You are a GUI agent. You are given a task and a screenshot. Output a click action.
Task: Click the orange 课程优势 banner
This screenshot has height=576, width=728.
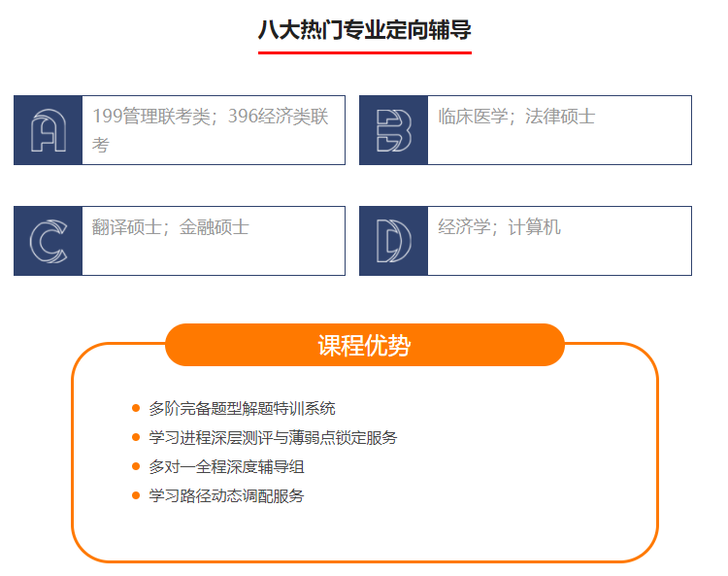(364, 346)
